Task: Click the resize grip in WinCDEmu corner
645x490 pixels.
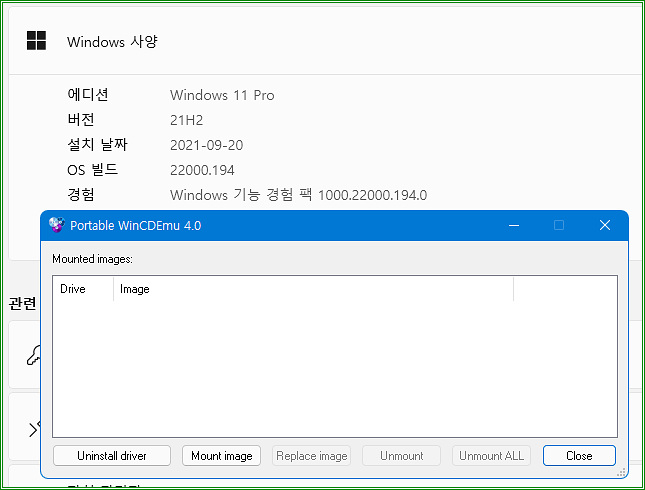Action: (621, 472)
